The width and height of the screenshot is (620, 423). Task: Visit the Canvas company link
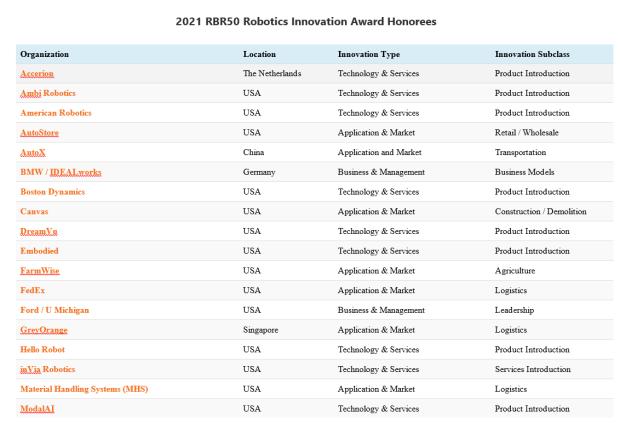click(x=34, y=211)
